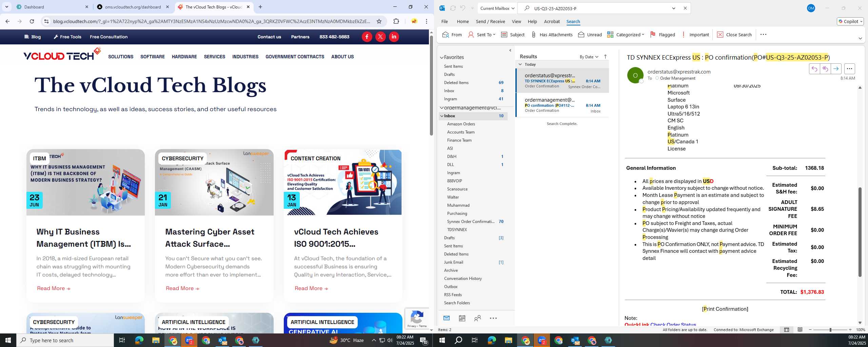Open Outlook Mail view icon
The height and width of the screenshot is (347, 868).
pos(447,318)
